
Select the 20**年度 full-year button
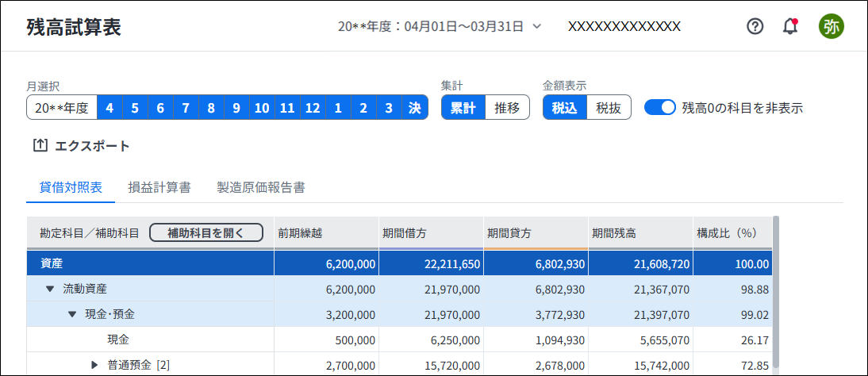pyautogui.click(x=62, y=108)
